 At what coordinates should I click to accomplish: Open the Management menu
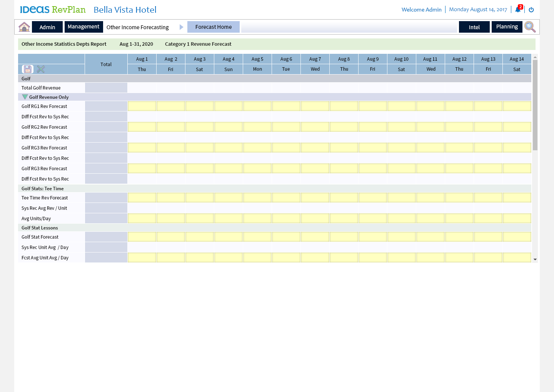[83, 27]
